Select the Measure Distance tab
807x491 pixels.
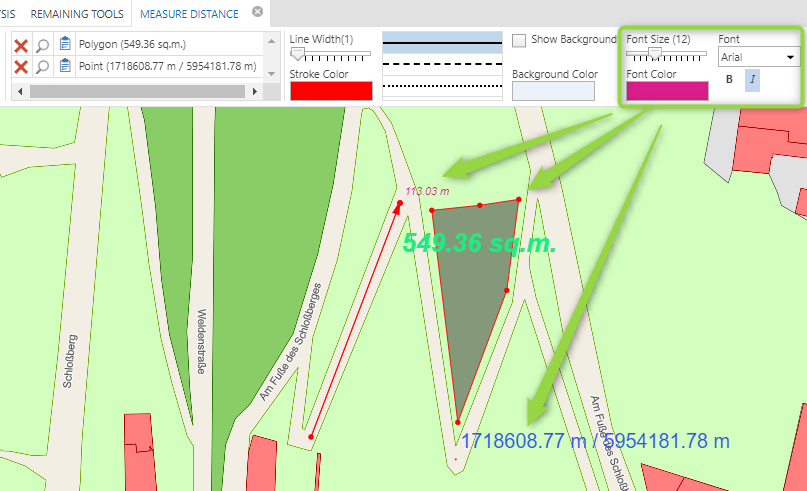pyautogui.click(x=189, y=14)
